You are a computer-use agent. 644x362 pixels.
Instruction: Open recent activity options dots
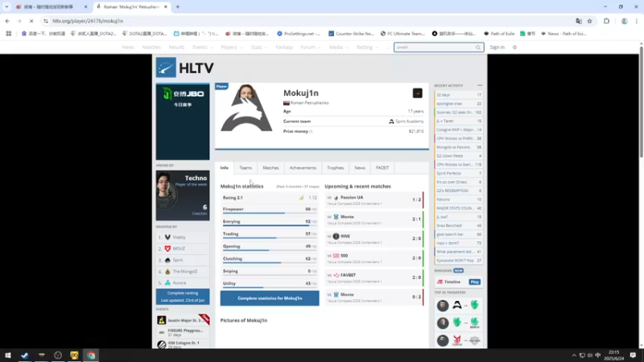480,85
